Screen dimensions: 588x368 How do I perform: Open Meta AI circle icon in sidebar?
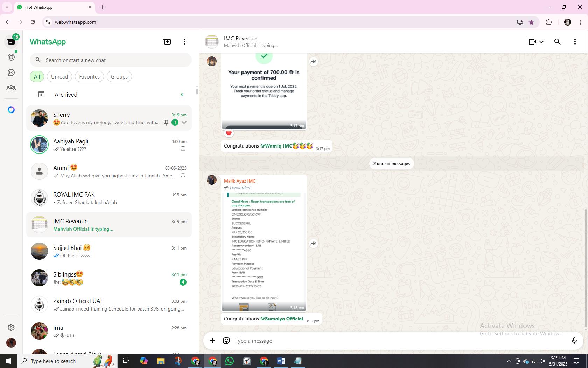[x=11, y=110]
